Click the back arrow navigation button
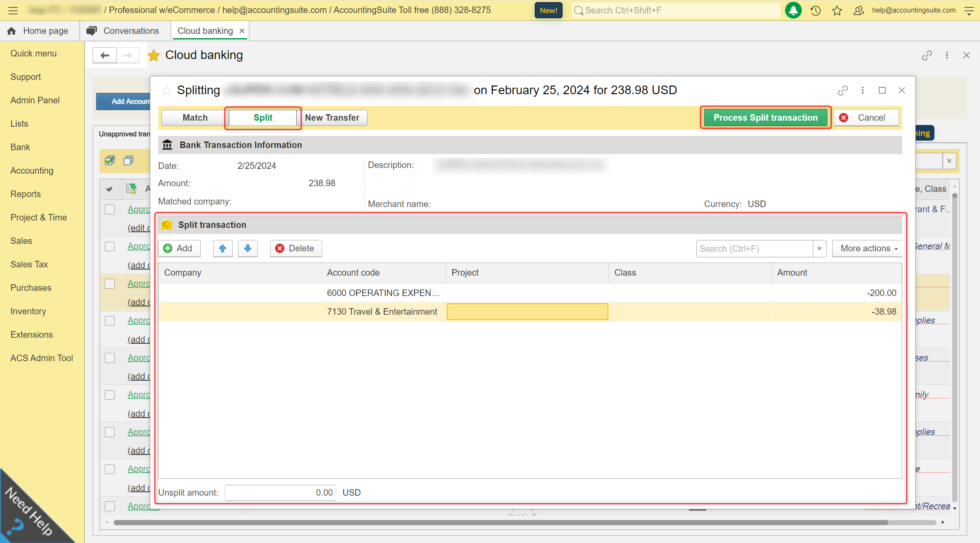This screenshot has width=980, height=543. (x=105, y=55)
